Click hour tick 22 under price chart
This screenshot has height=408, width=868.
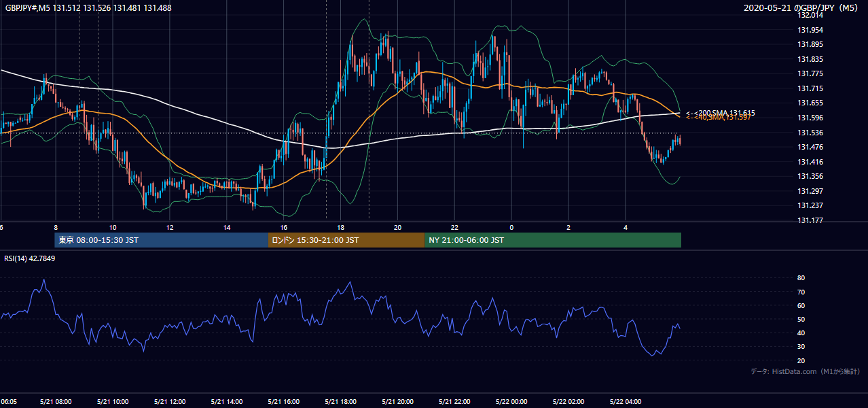point(455,228)
